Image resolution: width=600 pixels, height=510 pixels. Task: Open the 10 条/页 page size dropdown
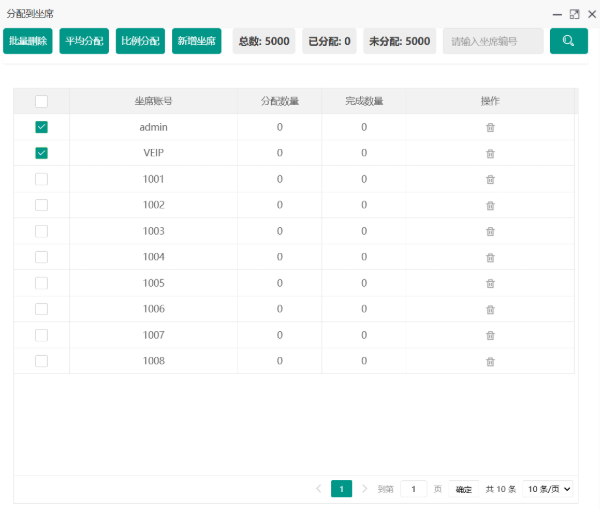coord(548,489)
